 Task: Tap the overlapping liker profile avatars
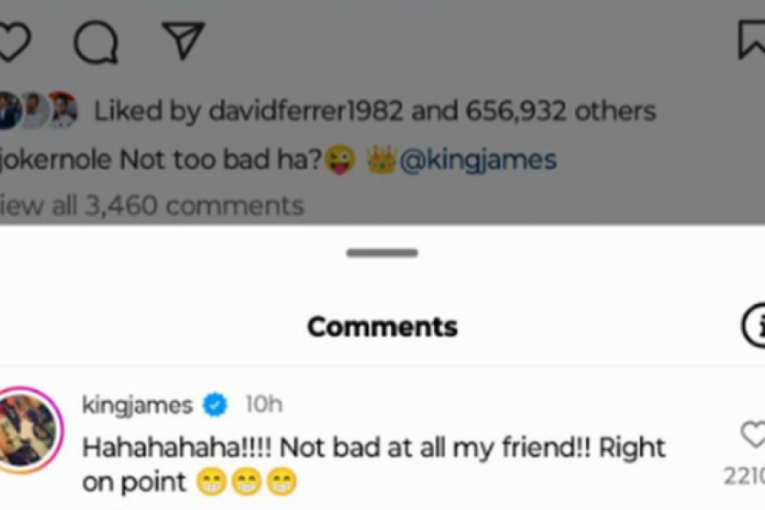coord(38,111)
